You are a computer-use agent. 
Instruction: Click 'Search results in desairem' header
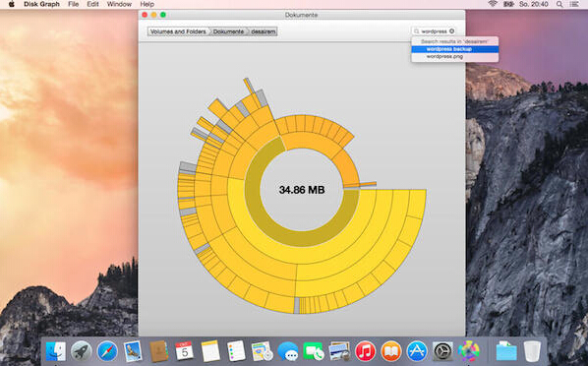tap(454, 41)
